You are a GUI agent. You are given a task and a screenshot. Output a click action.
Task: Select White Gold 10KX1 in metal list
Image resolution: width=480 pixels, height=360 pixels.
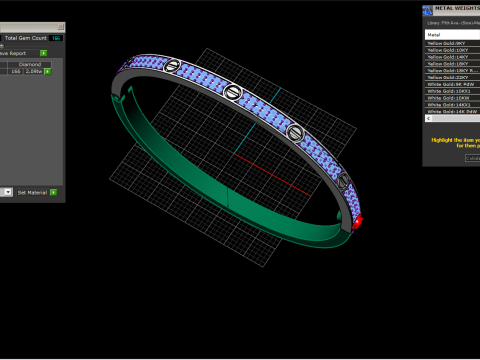coord(452,91)
